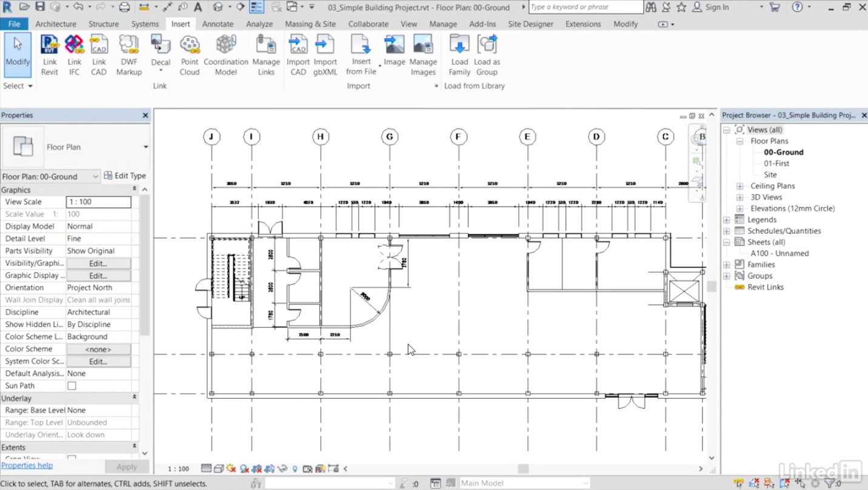Image resolution: width=868 pixels, height=490 pixels.
Task: Open the Link Revit tool
Action: (x=49, y=55)
